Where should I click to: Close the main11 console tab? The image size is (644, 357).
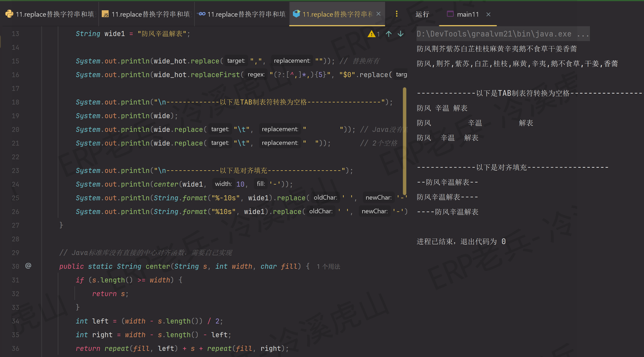488,14
